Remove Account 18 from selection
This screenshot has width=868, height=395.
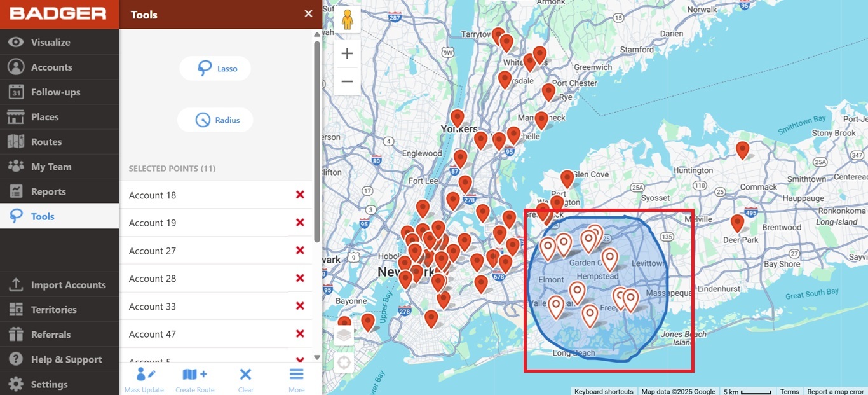[300, 195]
